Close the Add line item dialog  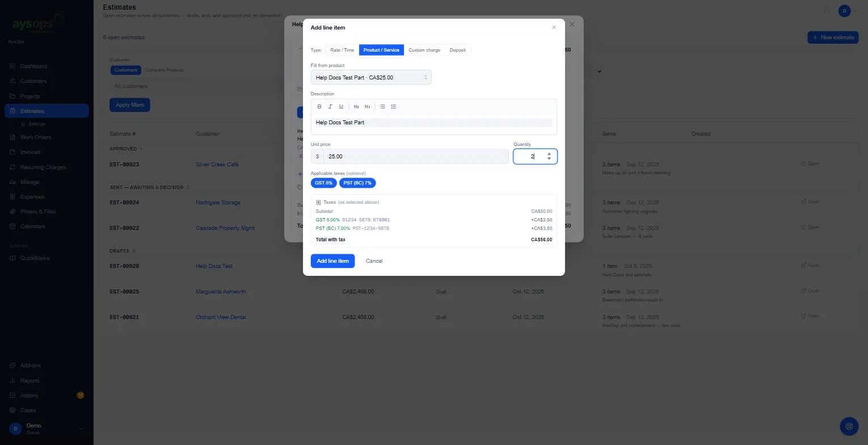pyautogui.click(x=554, y=27)
